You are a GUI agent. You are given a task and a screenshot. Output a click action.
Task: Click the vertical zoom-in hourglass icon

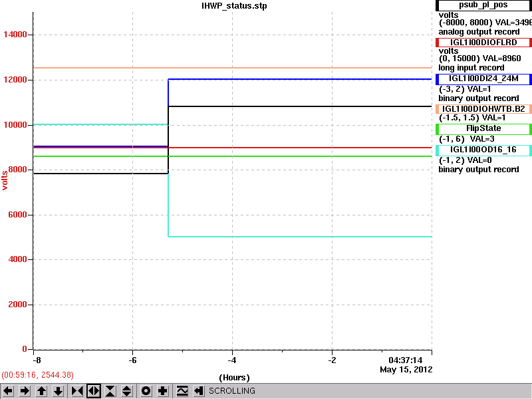(110, 391)
